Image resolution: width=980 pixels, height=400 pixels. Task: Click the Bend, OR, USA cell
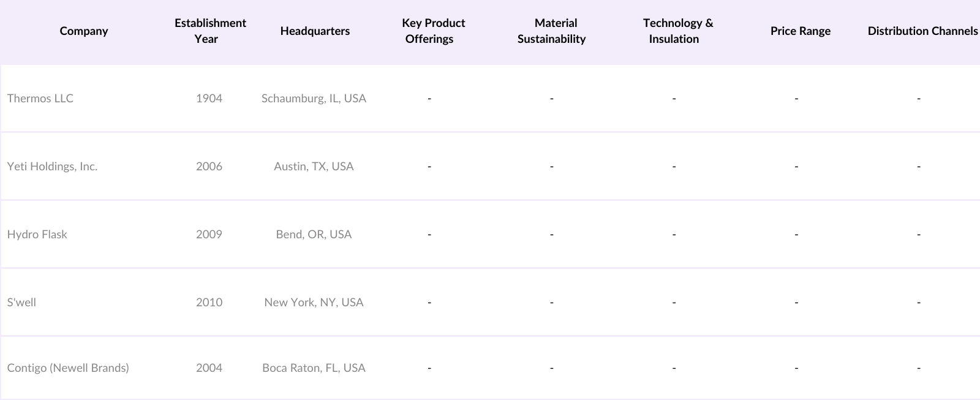point(314,235)
